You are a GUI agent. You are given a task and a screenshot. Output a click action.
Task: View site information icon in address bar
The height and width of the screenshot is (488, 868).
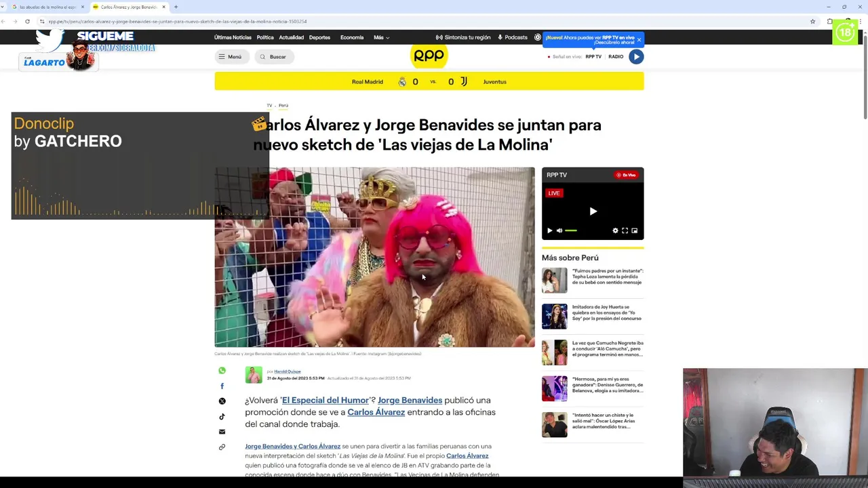(x=42, y=21)
